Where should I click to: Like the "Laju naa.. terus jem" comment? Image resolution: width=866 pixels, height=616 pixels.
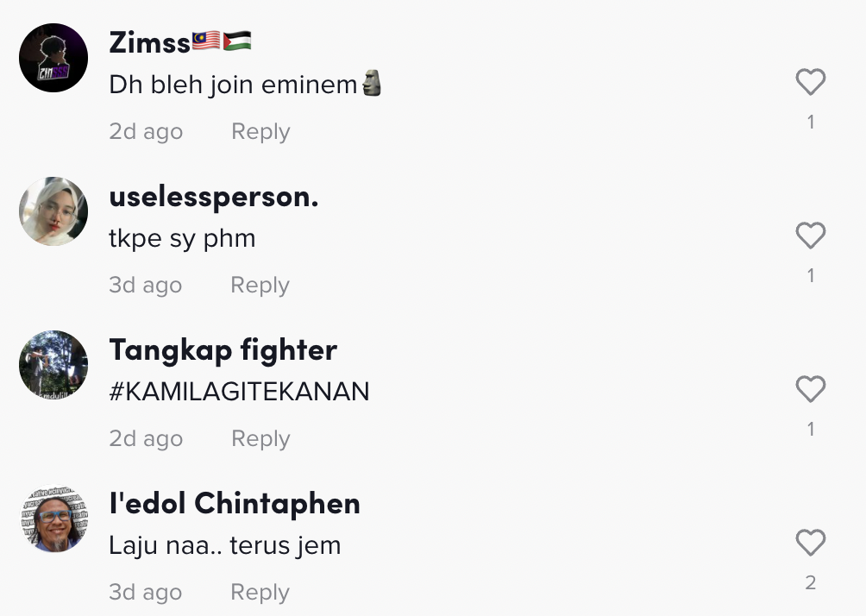click(x=810, y=543)
